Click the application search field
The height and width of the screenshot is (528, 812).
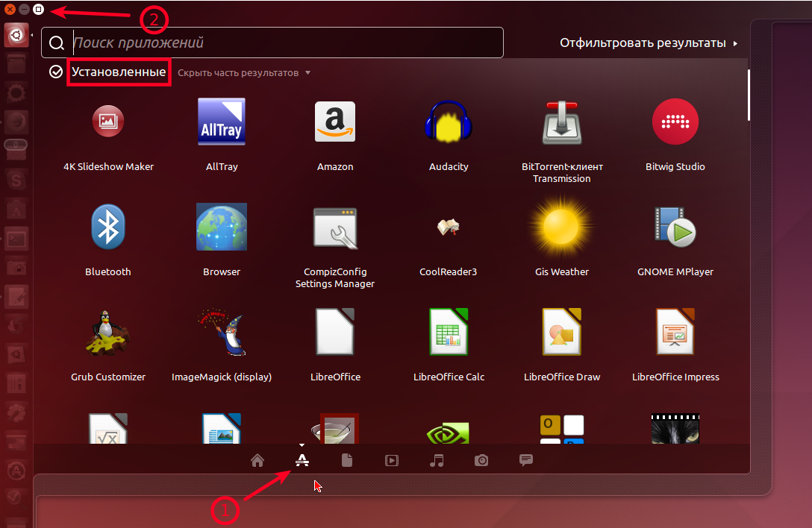[x=272, y=43]
